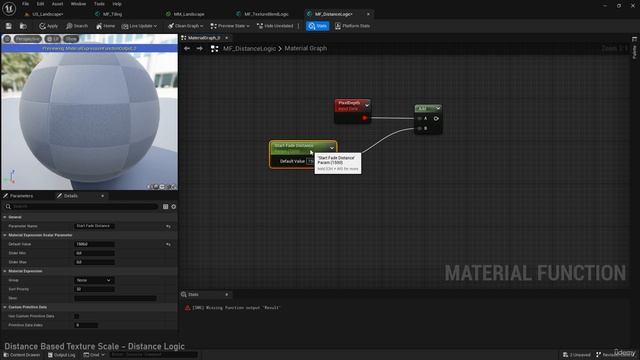Toggle the Stats button
This screenshot has height=360, width=640.
click(x=318, y=26)
